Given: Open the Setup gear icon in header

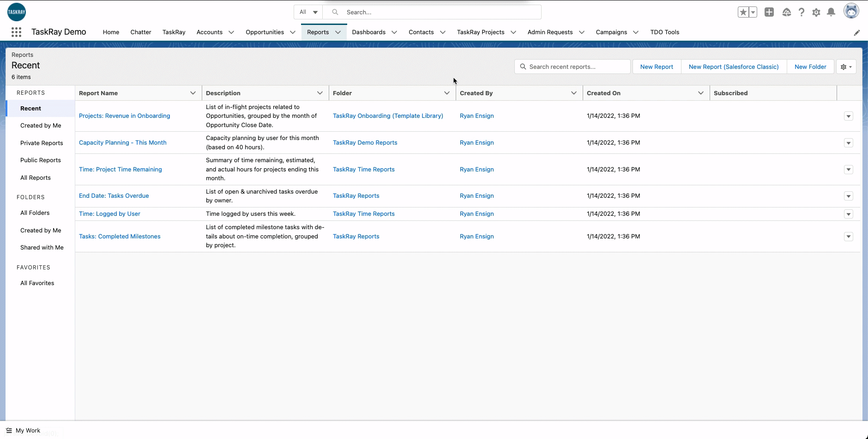Looking at the screenshot, I should pos(816,12).
